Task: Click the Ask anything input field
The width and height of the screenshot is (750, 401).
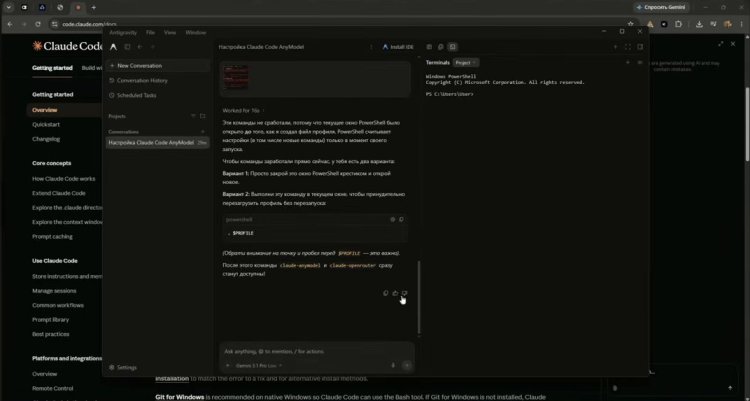Action: coord(316,351)
